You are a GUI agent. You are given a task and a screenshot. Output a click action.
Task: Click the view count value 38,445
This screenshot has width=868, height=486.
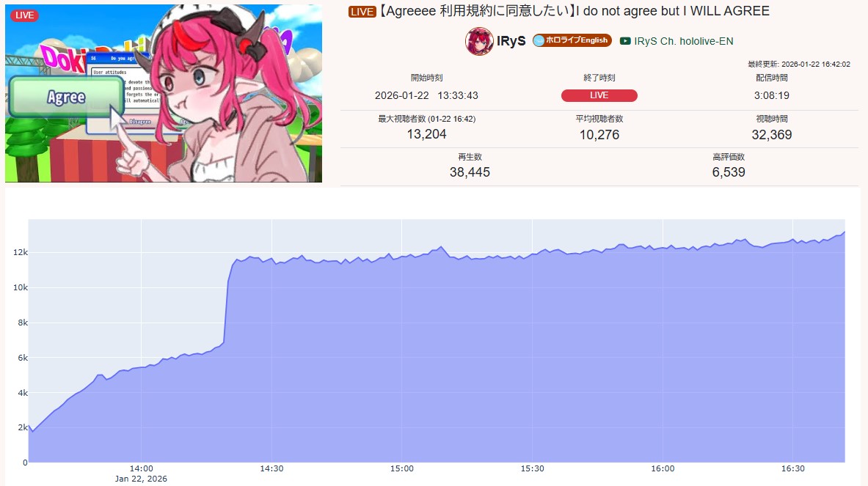(x=470, y=172)
